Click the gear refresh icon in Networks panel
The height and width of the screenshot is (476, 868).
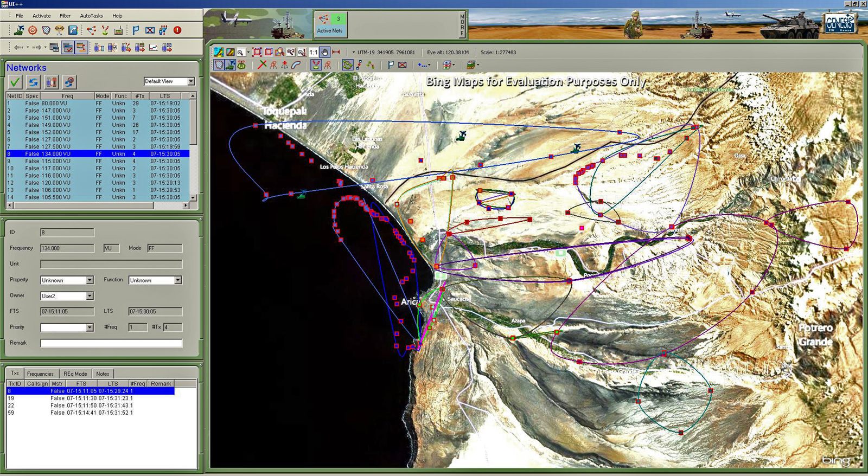[x=69, y=82]
